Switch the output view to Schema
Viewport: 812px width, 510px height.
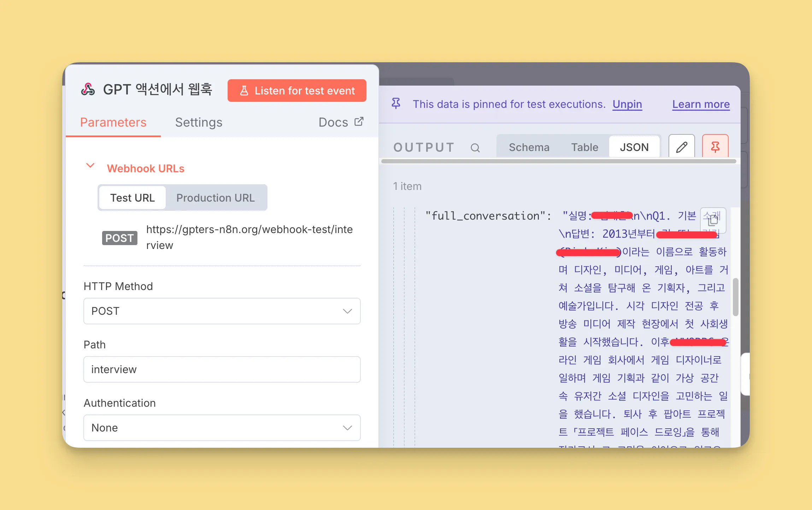click(529, 147)
